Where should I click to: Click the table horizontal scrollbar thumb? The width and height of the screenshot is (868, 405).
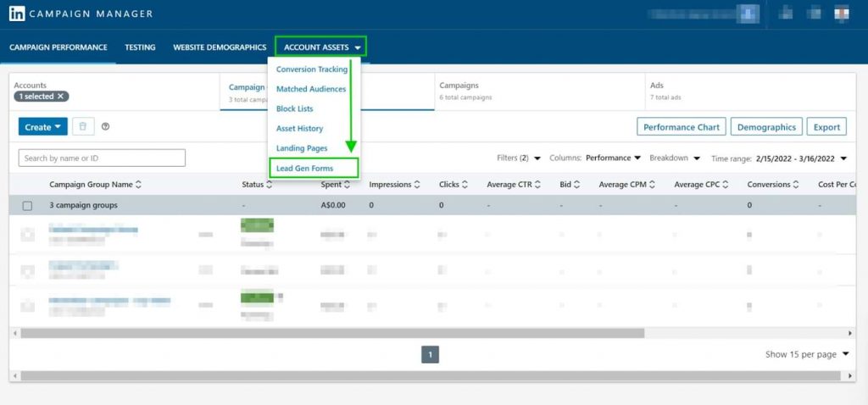pyautogui.click(x=332, y=334)
